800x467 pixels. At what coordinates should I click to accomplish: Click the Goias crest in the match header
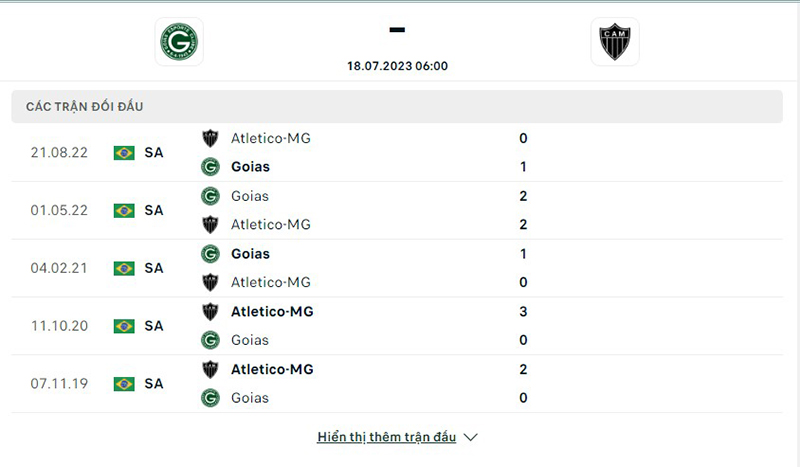(x=179, y=42)
